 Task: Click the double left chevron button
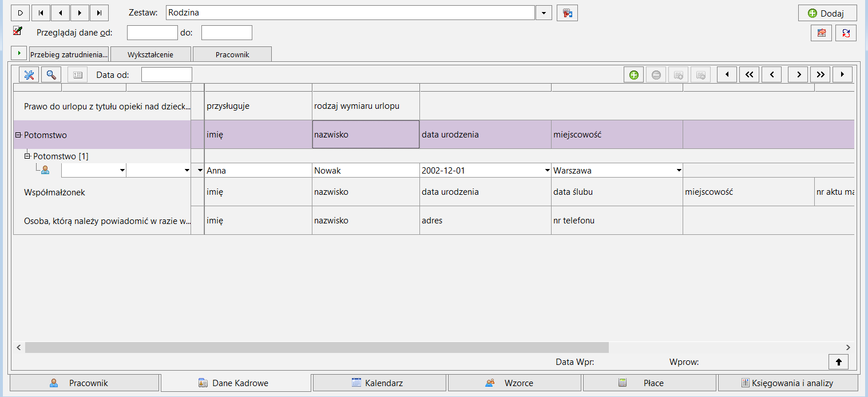[749, 74]
